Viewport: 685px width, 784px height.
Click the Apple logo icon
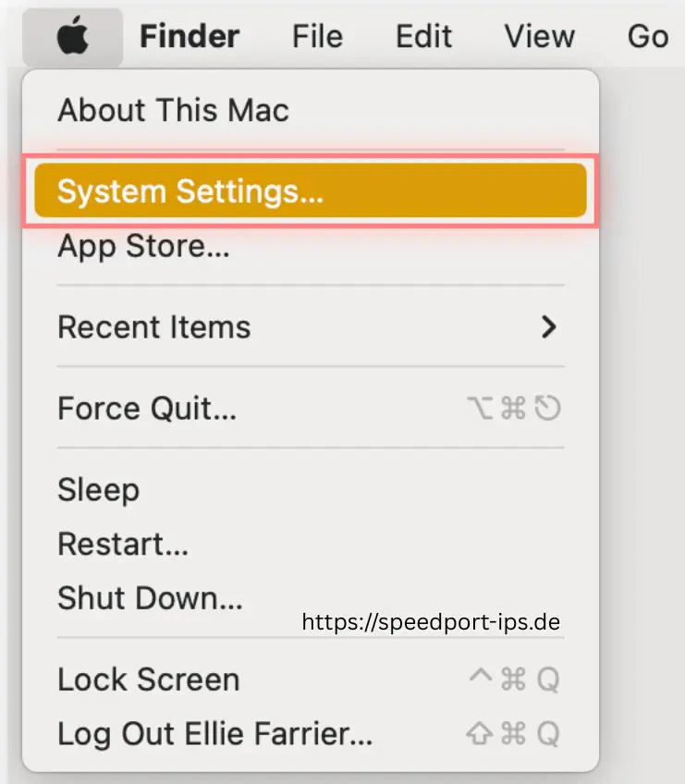tap(72, 36)
